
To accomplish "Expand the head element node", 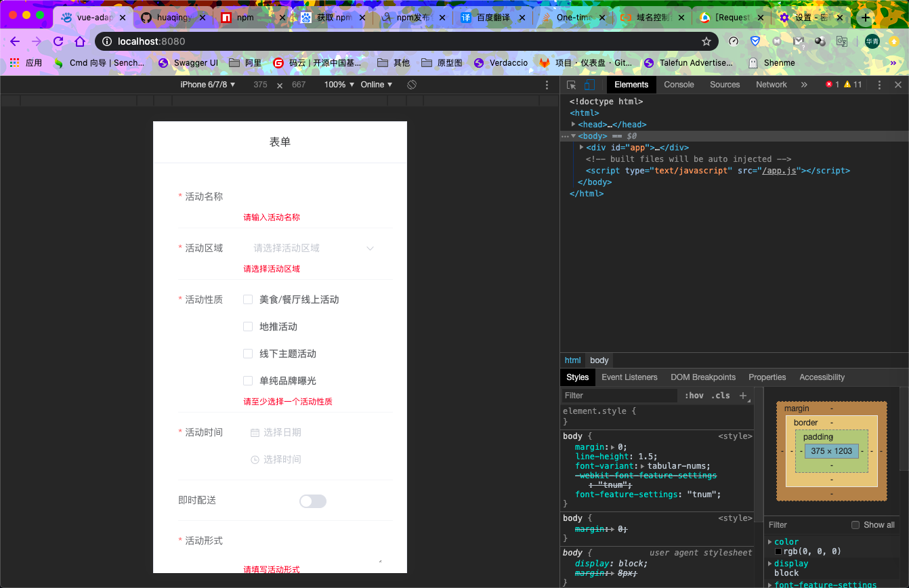I will coord(574,125).
